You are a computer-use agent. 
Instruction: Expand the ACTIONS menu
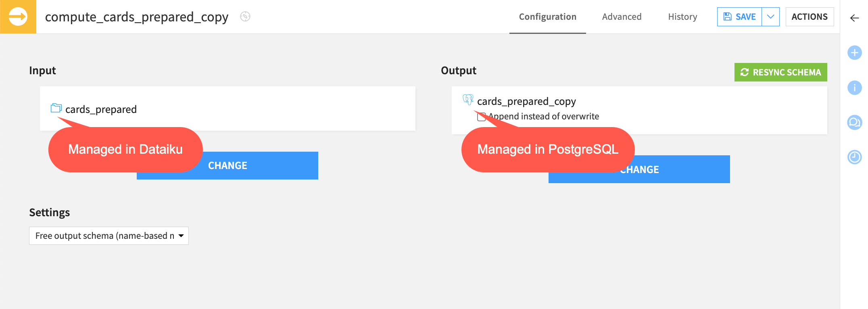click(x=810, y=17)
